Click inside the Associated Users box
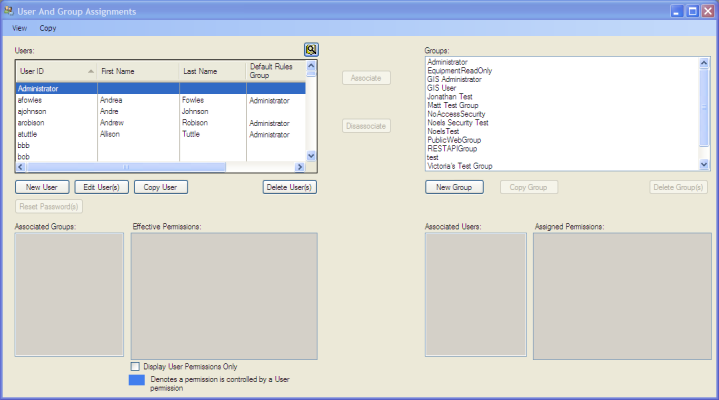This screenshot has height=400, width=719. coord(476,294)
